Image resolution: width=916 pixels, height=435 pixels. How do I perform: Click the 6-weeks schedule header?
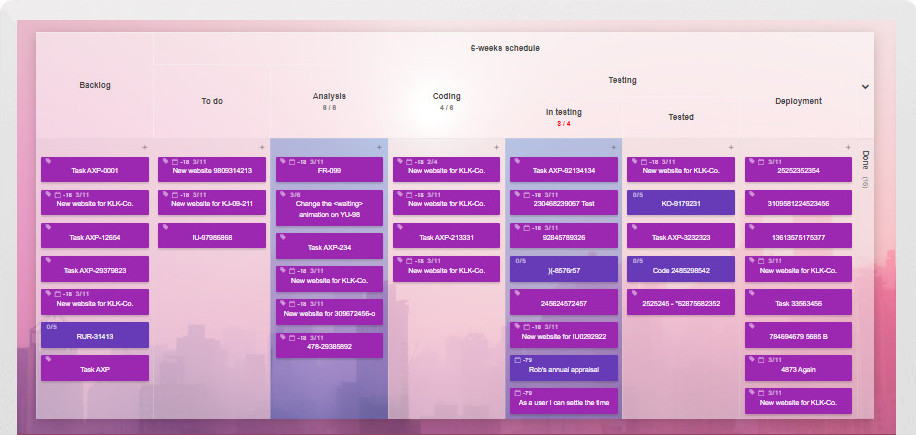505,48
